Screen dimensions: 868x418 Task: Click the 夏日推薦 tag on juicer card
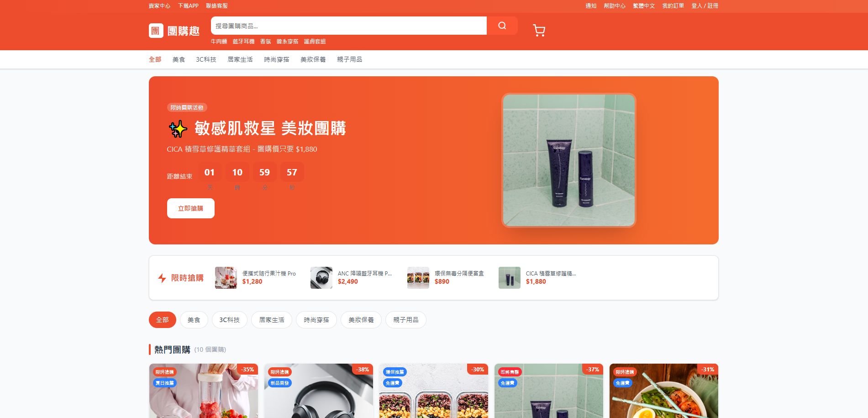coord(165,383)
